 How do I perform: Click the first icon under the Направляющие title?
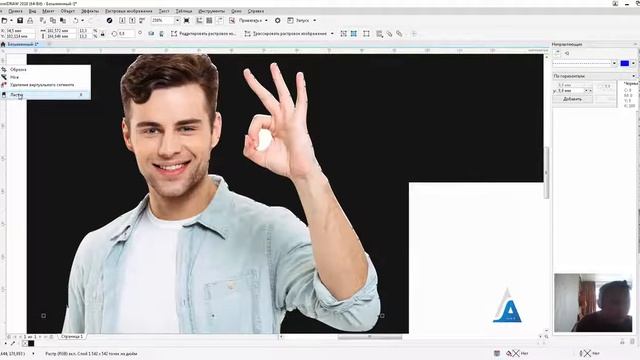pyautogui.click(x=558, y=53)
